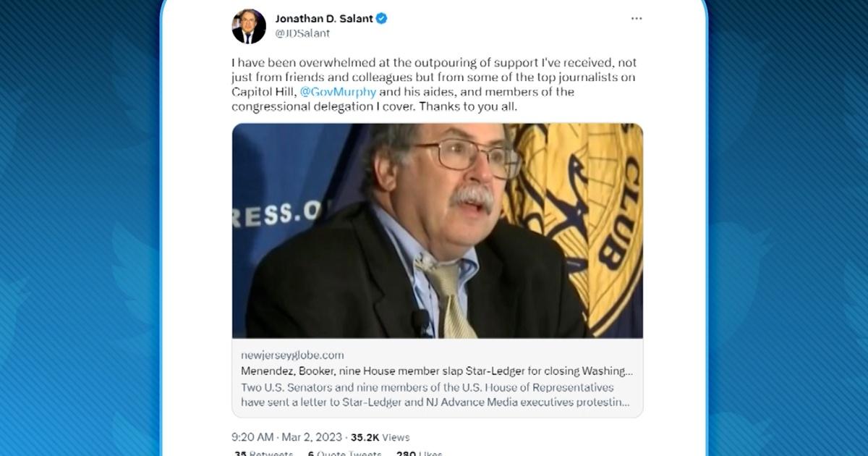Open Jonathan D. Salant's profile avatar

[x=249, y=27]
